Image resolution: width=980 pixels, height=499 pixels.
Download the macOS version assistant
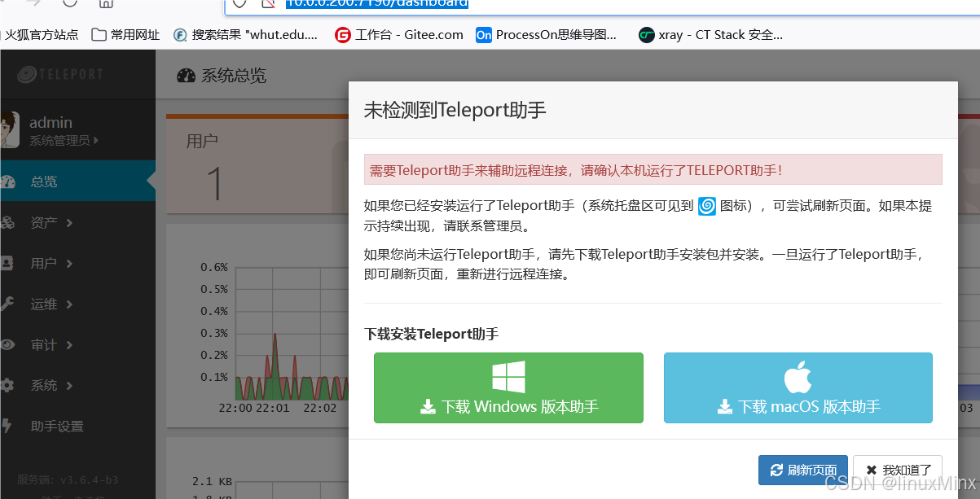pyautogui.click(x=798, y=387)
